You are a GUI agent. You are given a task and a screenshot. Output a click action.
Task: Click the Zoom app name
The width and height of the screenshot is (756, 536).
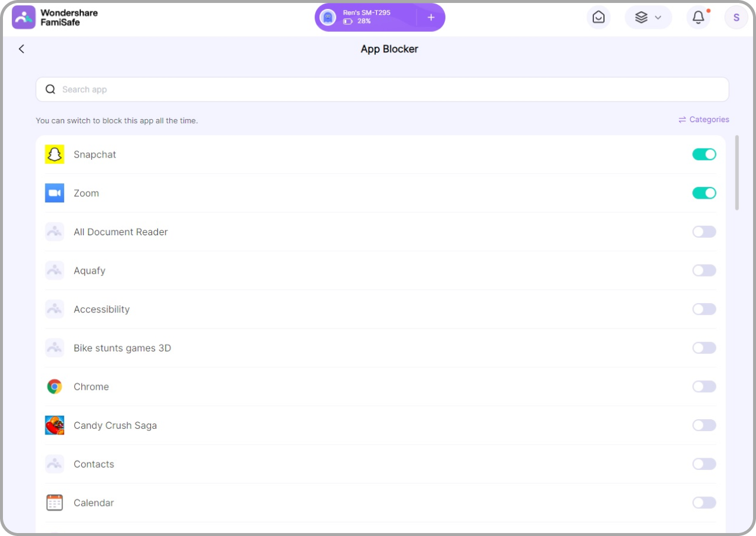pyautogui.click(x=86, y=193)
